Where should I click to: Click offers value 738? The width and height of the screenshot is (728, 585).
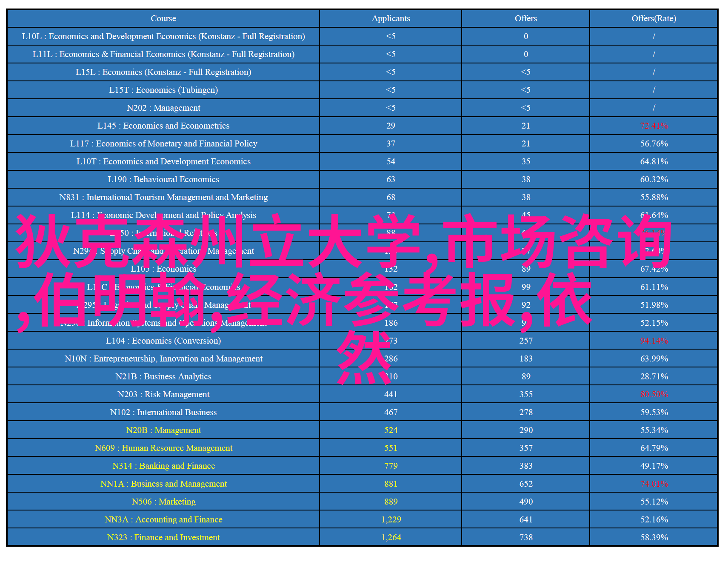click(x=526, y=537)
